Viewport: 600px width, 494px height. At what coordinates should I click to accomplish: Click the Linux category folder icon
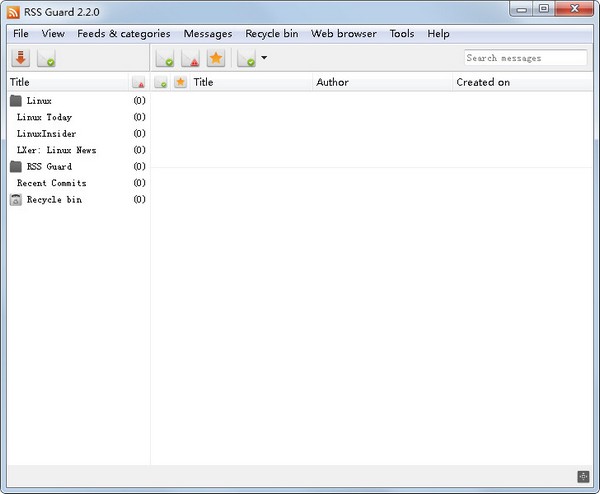pyautogui.click(x=15, y=101)
